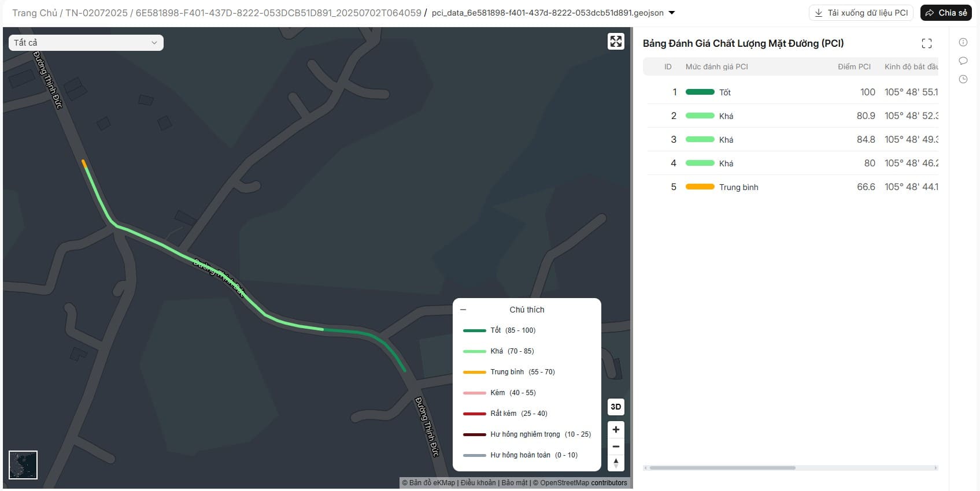Screen dimensions: 980x491
Task: Click the orange road segment on the map
Action: coord(84,164)
